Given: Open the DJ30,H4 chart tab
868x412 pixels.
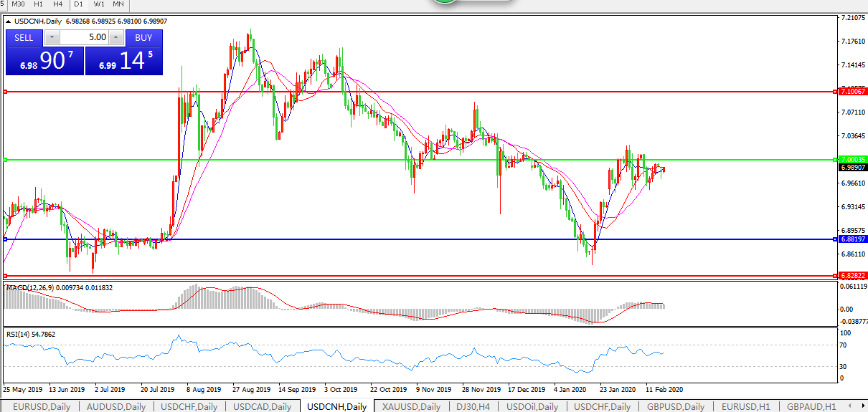Looking at the screenshot, I should coord(473,406).
